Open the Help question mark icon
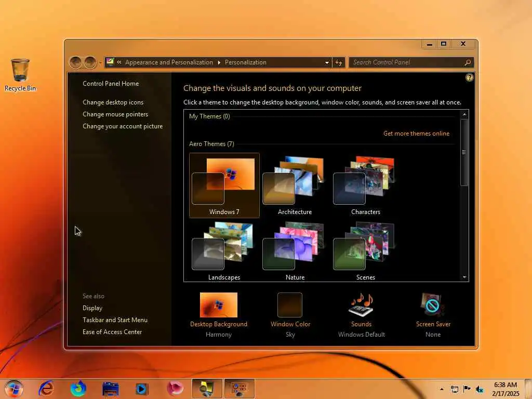 point(469,78)
